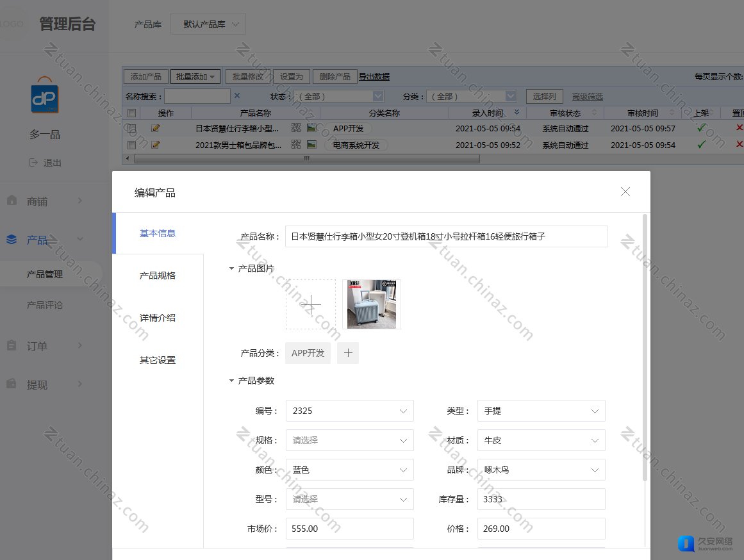Click the 产品 layers icon in sidebar
This screenshot has height=560, width=744.
coord(12,239)
